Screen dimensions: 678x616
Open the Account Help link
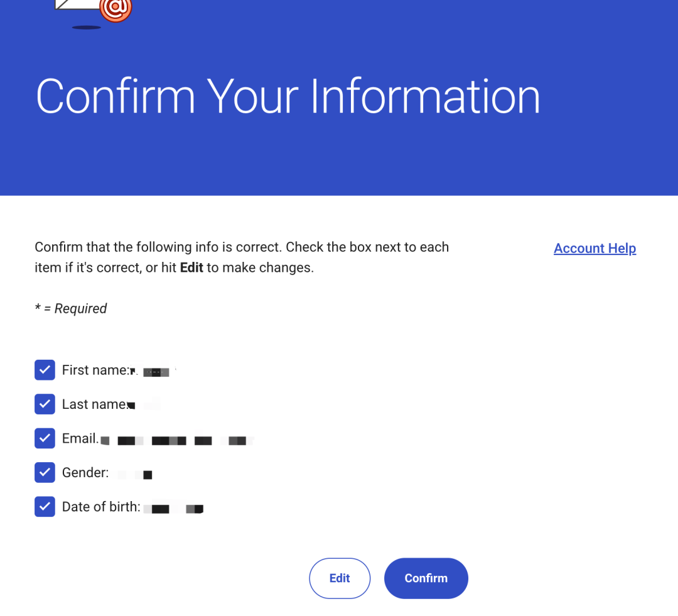595,248
